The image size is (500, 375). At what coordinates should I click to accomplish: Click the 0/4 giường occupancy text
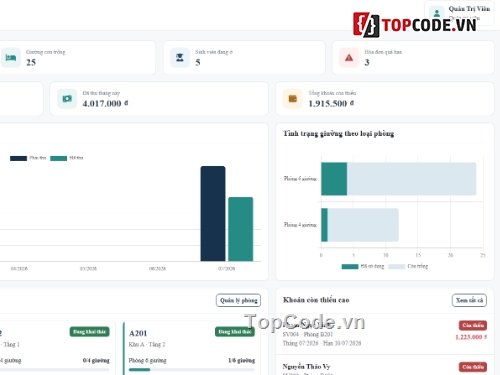[x=96, y=360]
